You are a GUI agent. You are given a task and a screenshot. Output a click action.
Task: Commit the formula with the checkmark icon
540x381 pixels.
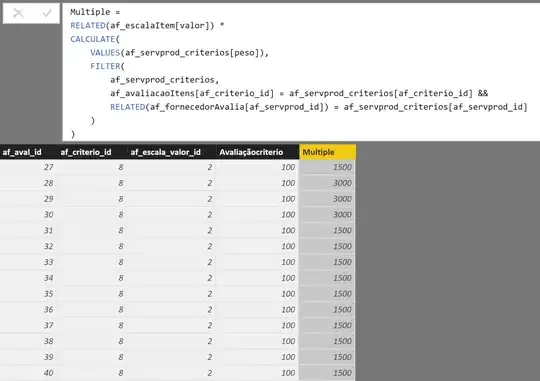click(47, 13)
